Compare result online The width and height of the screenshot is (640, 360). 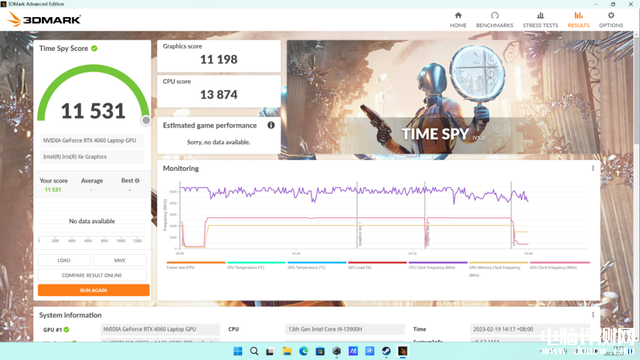(x=92, y=275)
